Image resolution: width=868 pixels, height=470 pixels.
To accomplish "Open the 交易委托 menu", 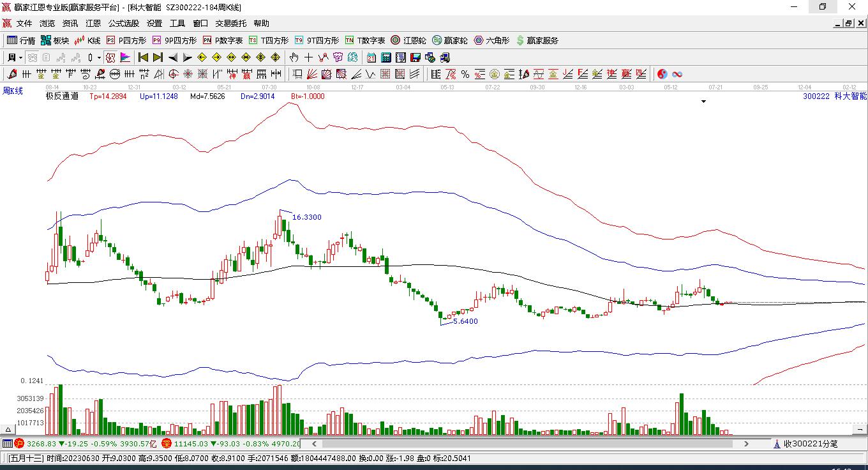I will [230, 24].
